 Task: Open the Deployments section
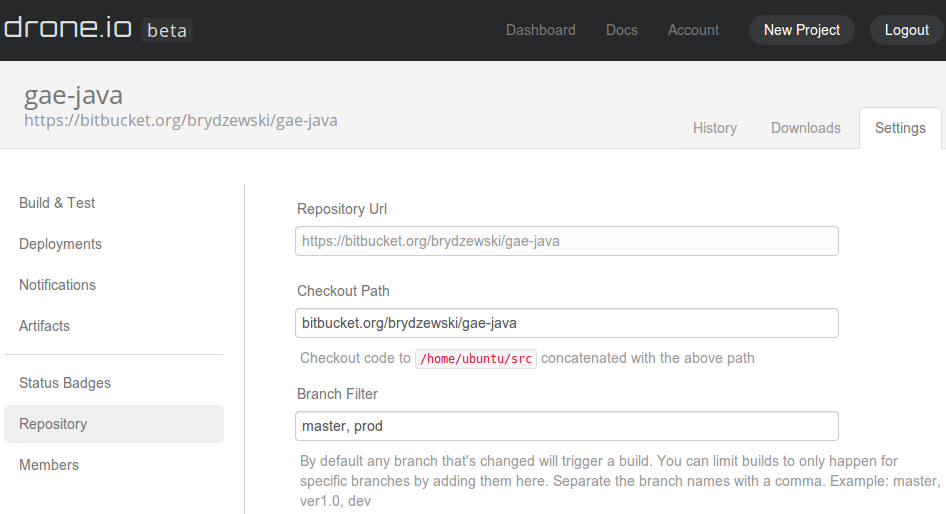point(60,244)
